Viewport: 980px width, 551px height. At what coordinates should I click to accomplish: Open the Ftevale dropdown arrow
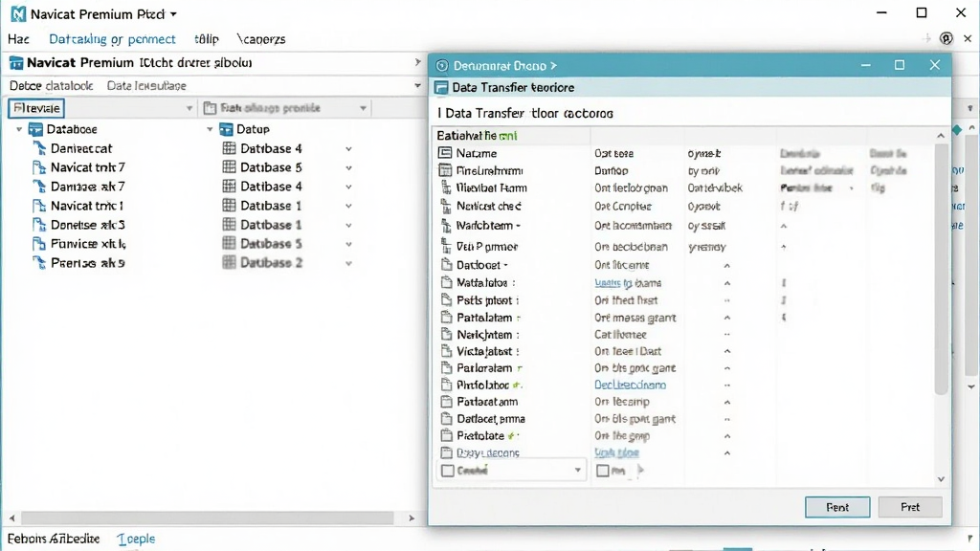coord(189,108)
